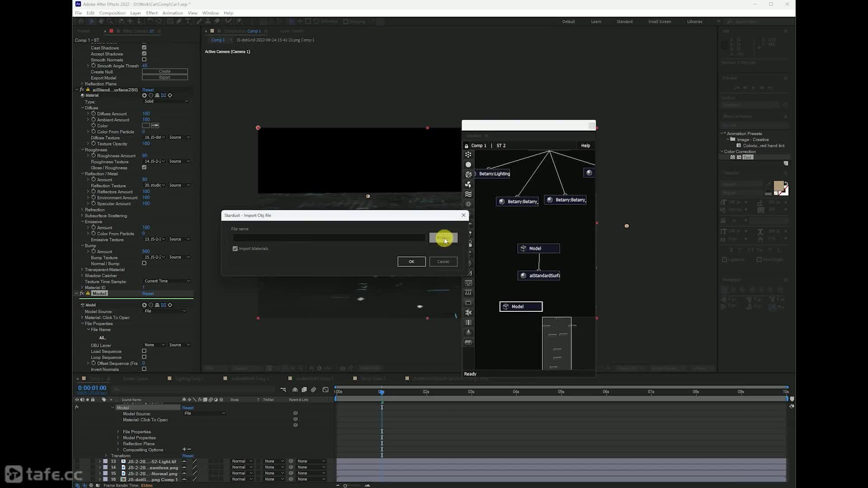Viewport: 868px width, 488px height.
Task: Open the Model Source File dropdown
Action: pos(165,311)
